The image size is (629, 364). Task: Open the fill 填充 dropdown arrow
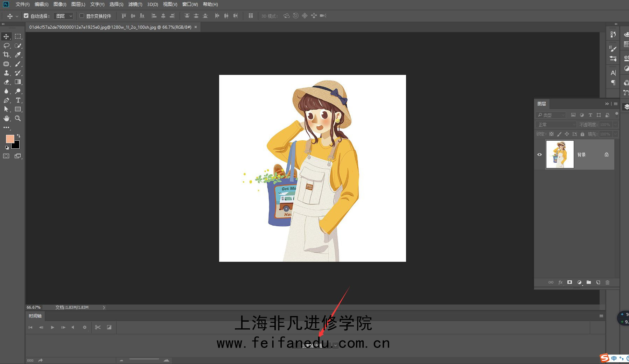(615, 134)
